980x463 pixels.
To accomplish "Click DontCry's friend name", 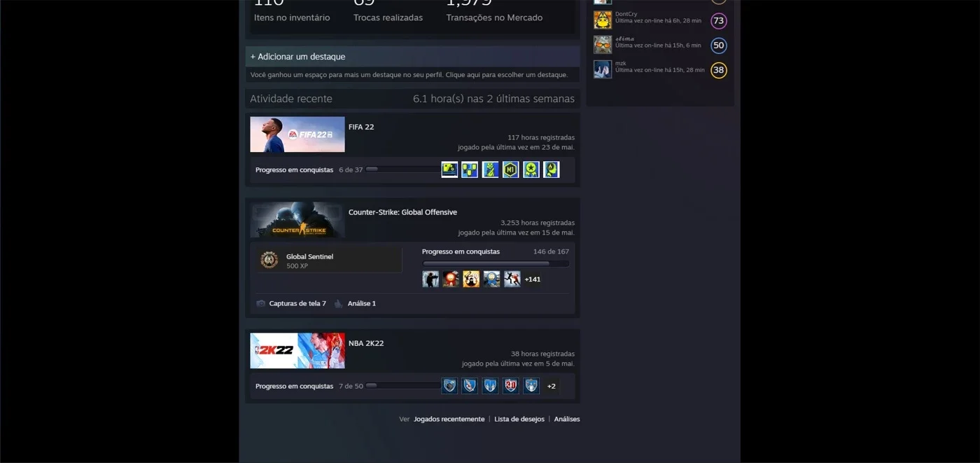I will coord(626,14).
